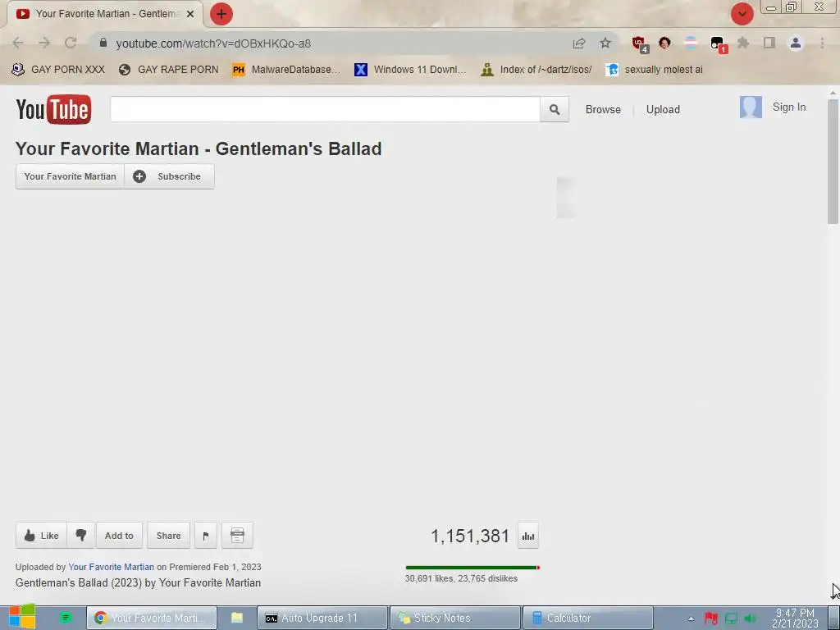The height and width of the screenshot is (630, 840).
Task: Expand the tab search red chevron dropdown
Action: 742,14
